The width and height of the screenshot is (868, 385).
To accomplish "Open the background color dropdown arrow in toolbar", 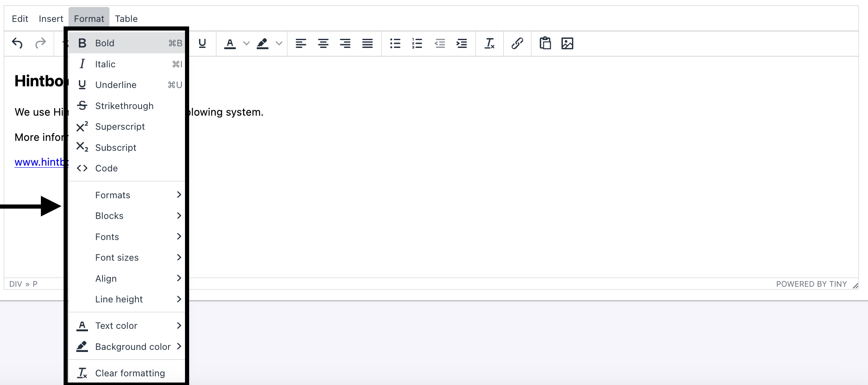I will (279, 43).
